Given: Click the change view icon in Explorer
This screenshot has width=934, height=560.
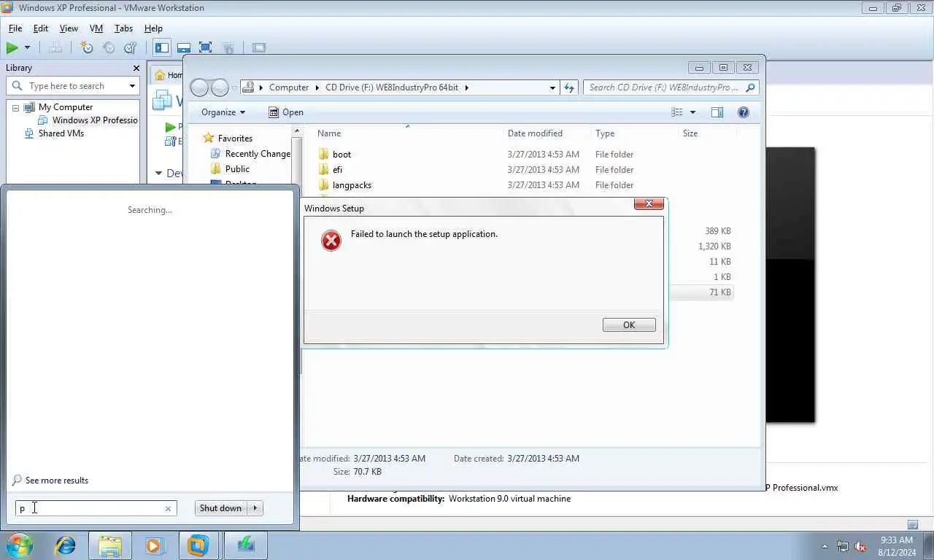Looking at the screenshot, I should point(677,112).
